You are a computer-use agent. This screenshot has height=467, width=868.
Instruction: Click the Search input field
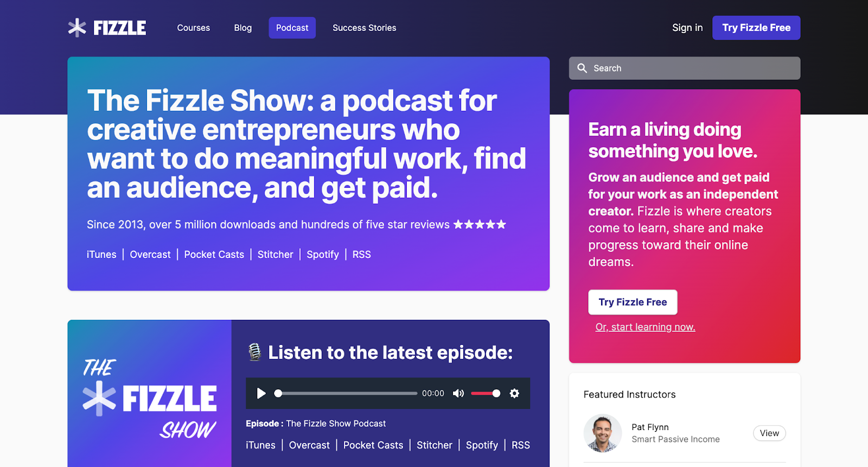coord(685,68)
